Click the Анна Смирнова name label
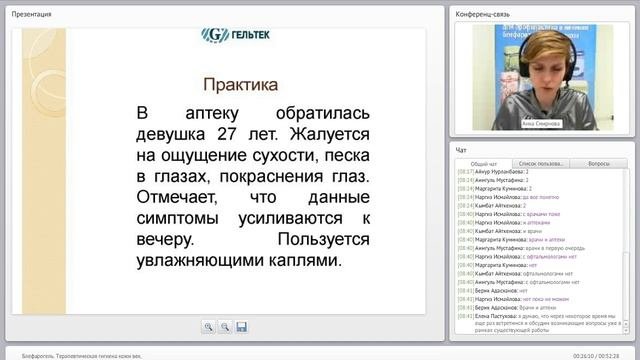 tap(541, 124)
